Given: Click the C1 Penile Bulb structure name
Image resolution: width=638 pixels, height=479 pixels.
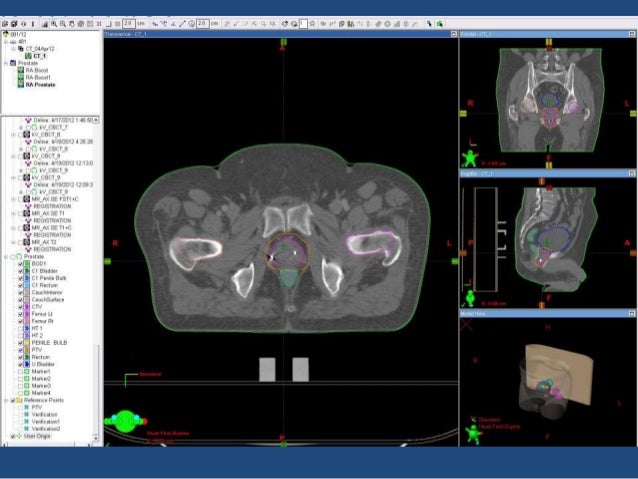Looking at the screenshot, I should click(x=49, y=278).
